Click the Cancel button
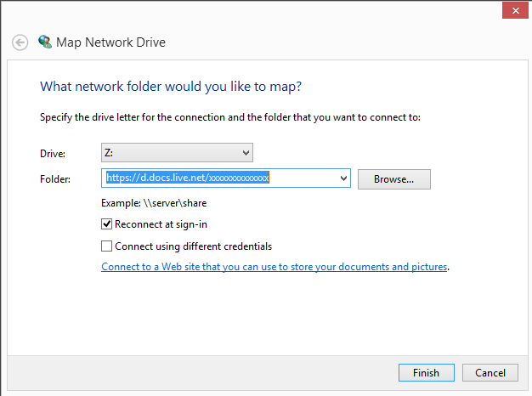The height and width of the screenshot is (396, 532). coord(490,372)
